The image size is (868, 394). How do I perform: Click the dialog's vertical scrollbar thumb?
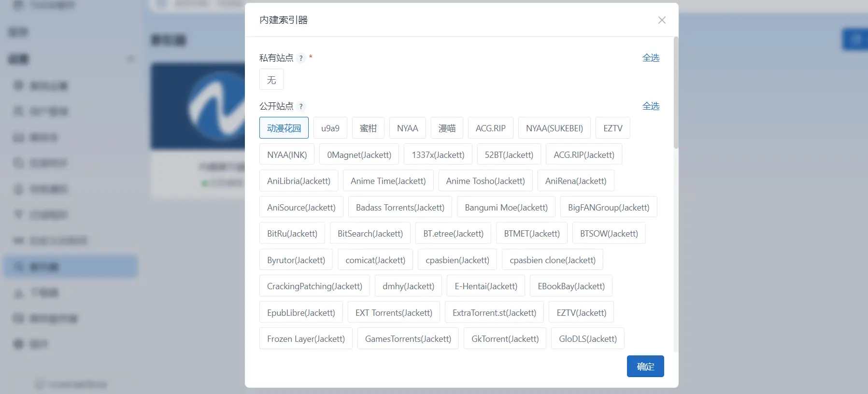click(676, 93)
